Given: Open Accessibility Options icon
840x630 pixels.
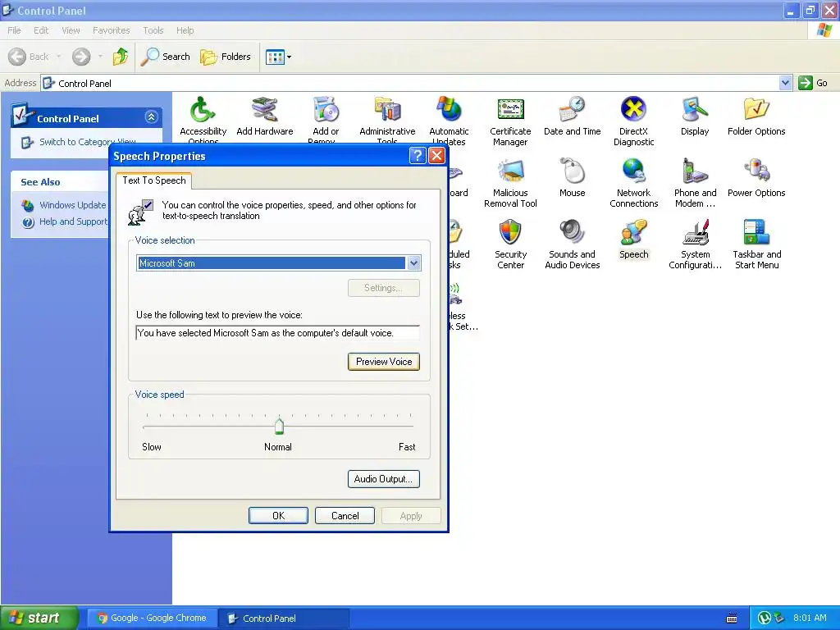Looking at the screenshot, I should tap(202, 110).
